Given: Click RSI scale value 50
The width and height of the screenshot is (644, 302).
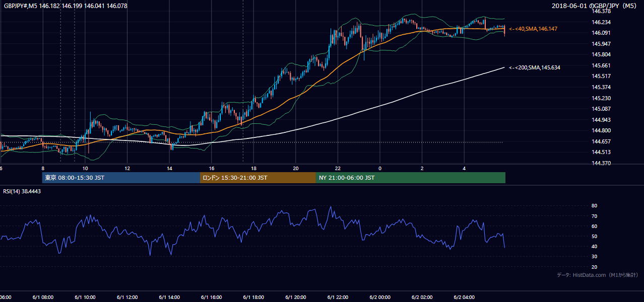Looking at the screenshot, I should (594, 236).
